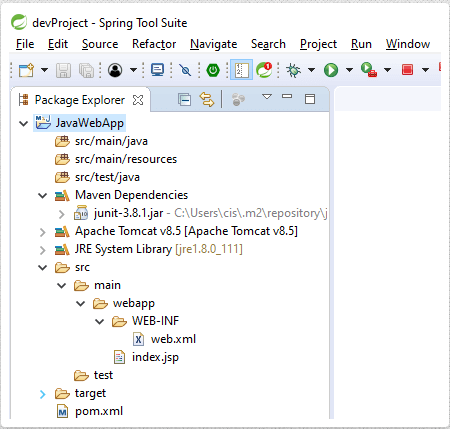Screen dimensions: 450x429
Task: Expand the target folder
Action: (x=43, y=394)
